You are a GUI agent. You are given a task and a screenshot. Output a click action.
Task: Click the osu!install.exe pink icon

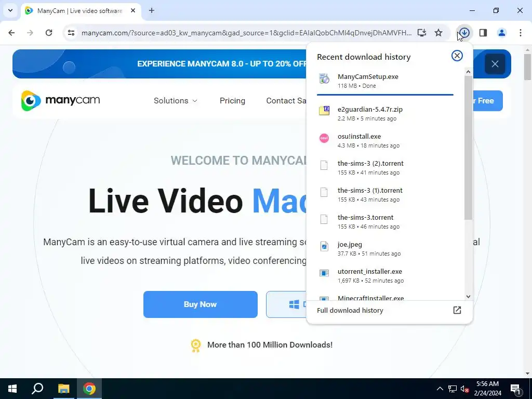point(324,138)
